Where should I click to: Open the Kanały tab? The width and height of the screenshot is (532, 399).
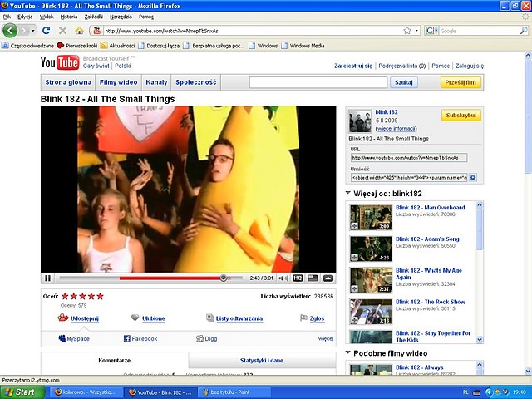pyautogui.click(x=156, y=82)
